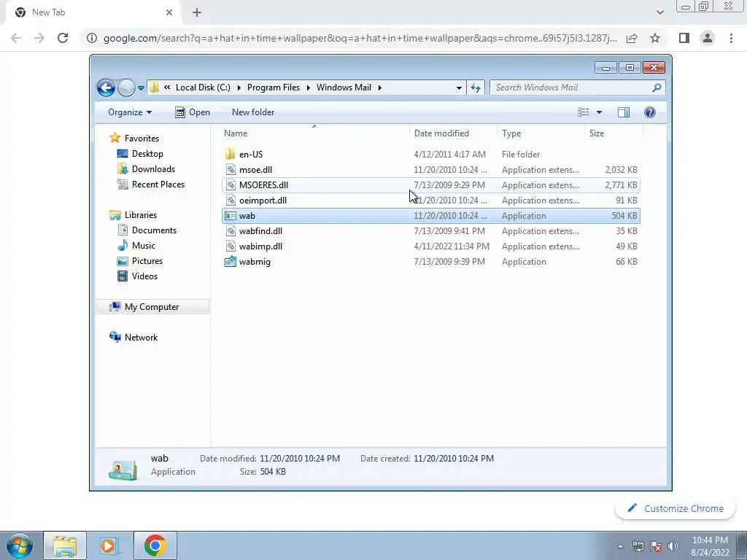Select My Computer in navigation pane
The height and width of the screenshot is (560, 747).
click(152, 307)
